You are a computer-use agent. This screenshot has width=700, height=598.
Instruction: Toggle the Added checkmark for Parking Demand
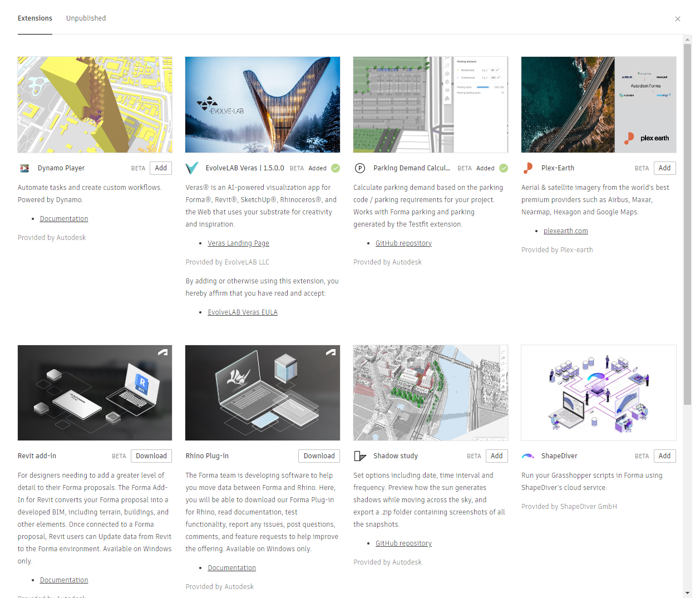[x=504, y=168]
